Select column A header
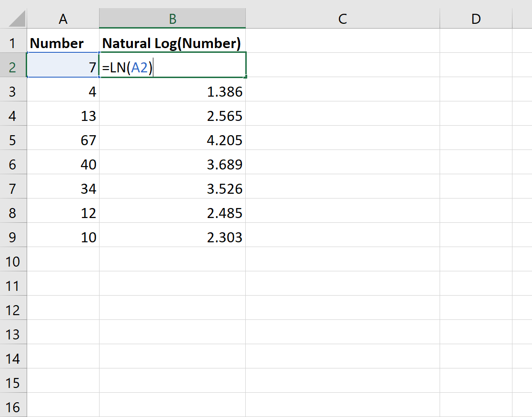This screenshot has height=417, width=532. 63,19
